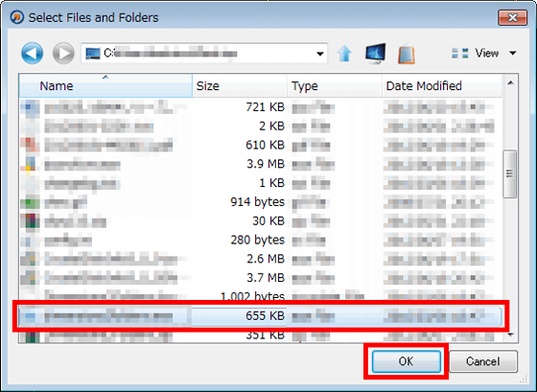Dismiss dialog with Cancel button
The width and height of the screenshot is (537, 392).
pyautogui.click(x=483, y=361)
